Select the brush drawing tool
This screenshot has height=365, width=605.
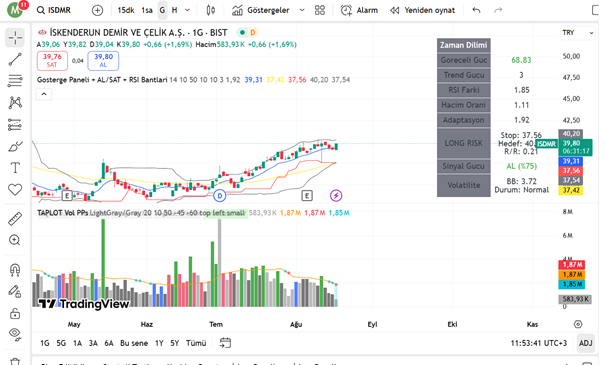pyautogui.click(x=15, y=147)
